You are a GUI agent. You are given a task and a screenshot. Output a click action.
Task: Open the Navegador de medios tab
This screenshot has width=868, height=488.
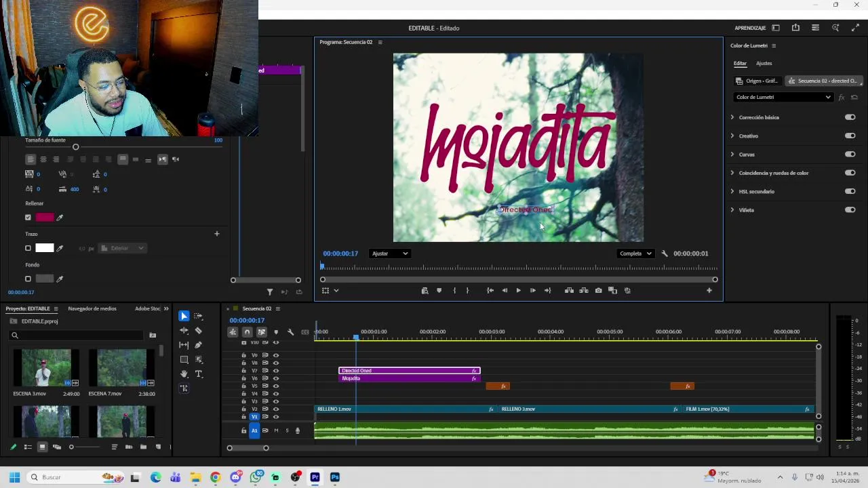92,309
